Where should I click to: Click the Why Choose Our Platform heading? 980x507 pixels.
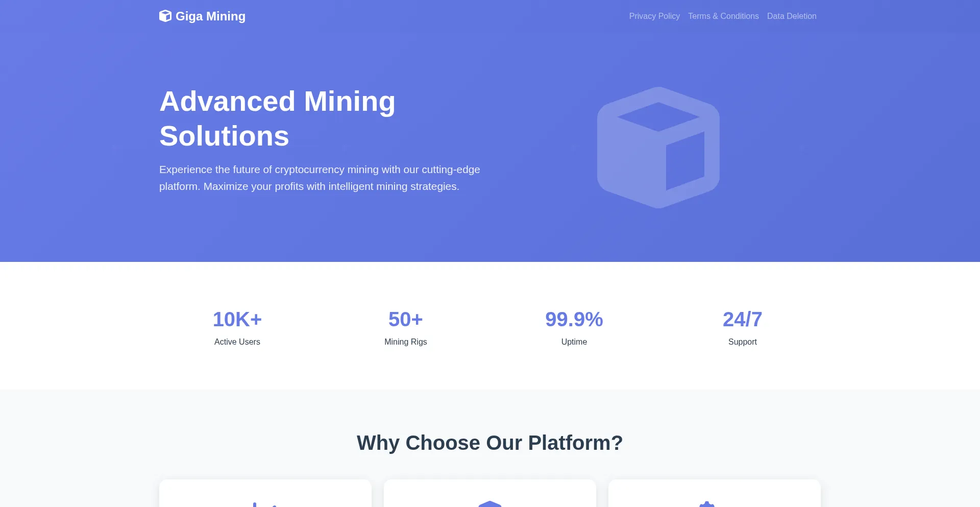coord(489,443)
